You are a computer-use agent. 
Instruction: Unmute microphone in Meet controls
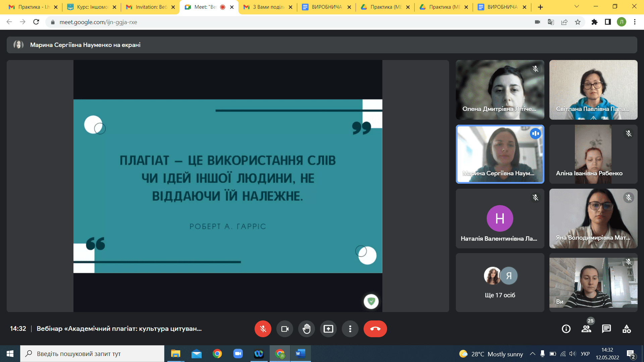coord(263,329)
